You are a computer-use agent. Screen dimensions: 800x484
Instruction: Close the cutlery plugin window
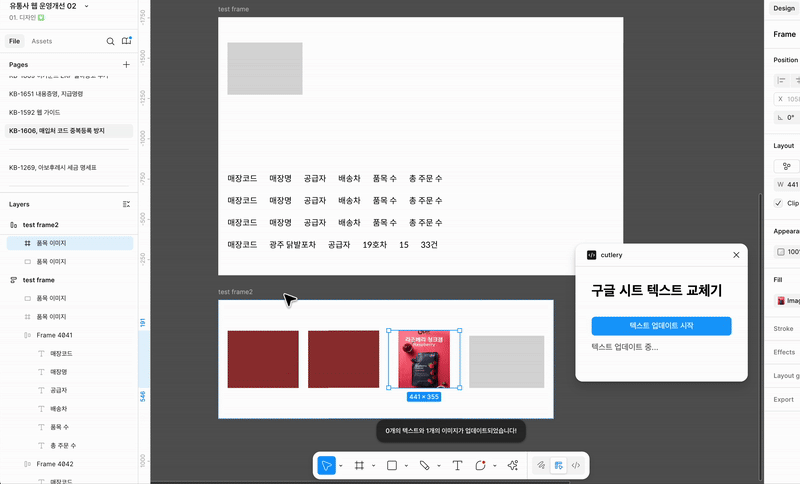coord(736,255)
